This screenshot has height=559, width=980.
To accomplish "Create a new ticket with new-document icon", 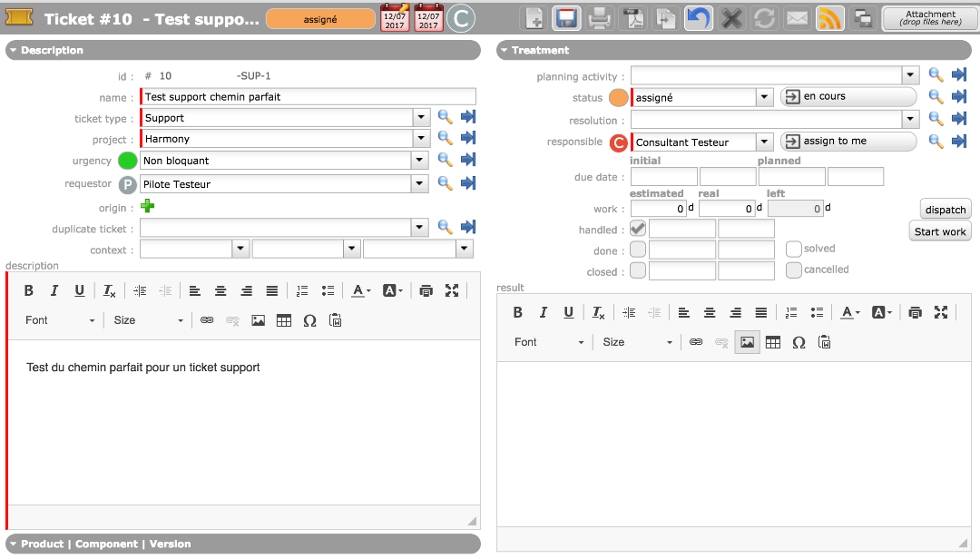I will 535,18.
